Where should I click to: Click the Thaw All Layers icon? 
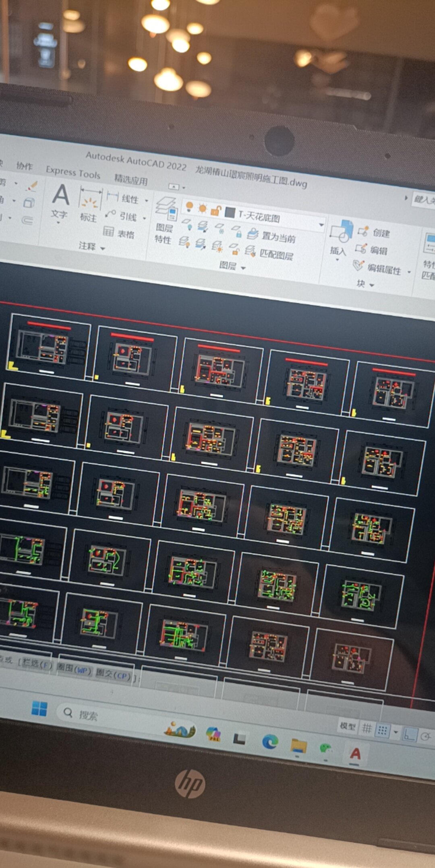[217, 246]
